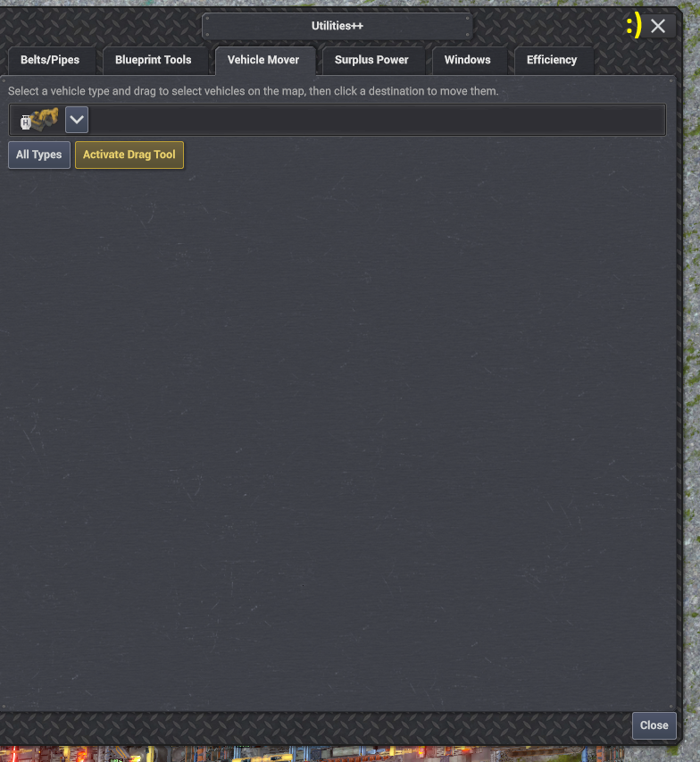Image resolution: width=700 pixels, height=762 pixels.
Task: Click the hydrogen canister badge on the vehicle
Action: click(x=26, y=123)
